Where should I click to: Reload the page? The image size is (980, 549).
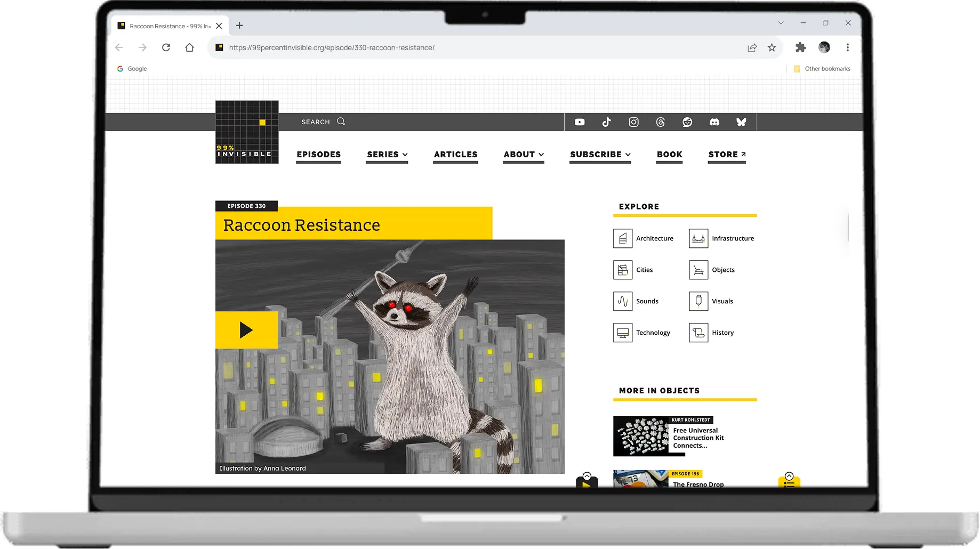click(166, 47)
